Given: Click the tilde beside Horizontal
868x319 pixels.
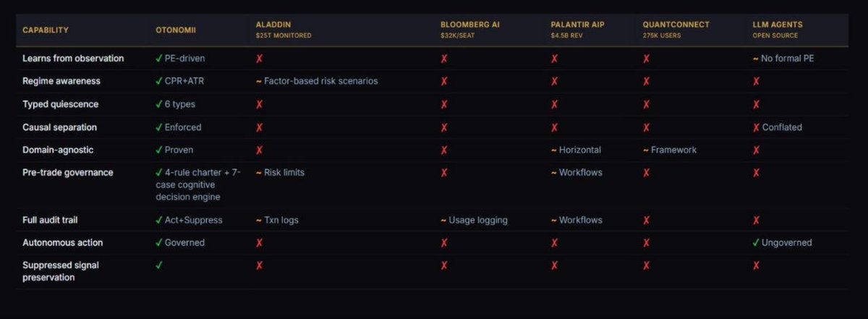Looking at the screenshot, I should [553, 150].
